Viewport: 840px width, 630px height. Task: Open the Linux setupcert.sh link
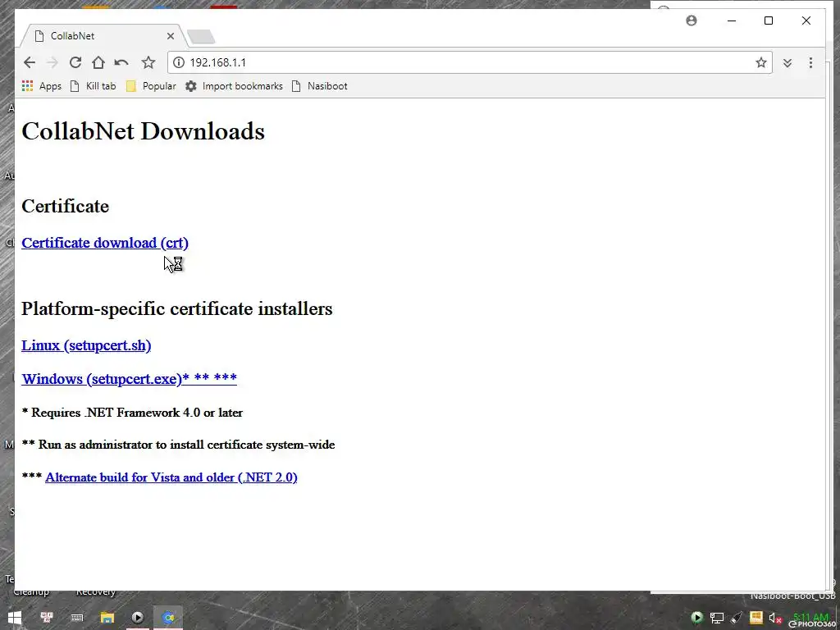(x=86, y=345)
